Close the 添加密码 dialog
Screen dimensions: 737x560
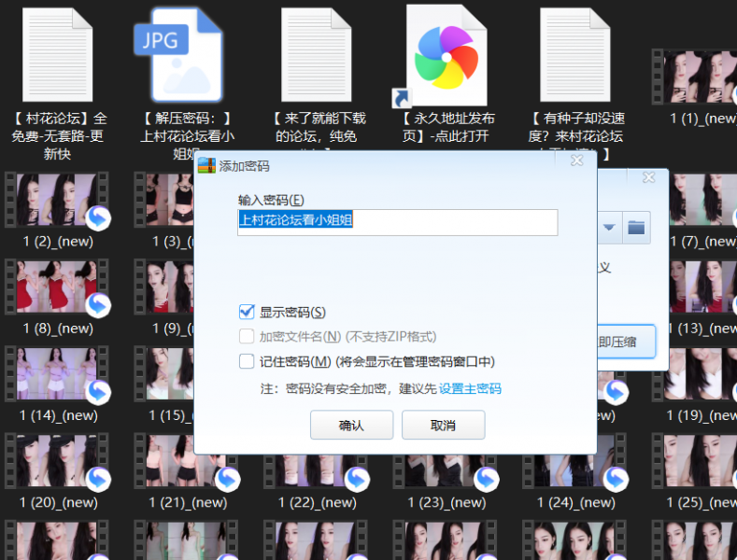pos(576,161)
